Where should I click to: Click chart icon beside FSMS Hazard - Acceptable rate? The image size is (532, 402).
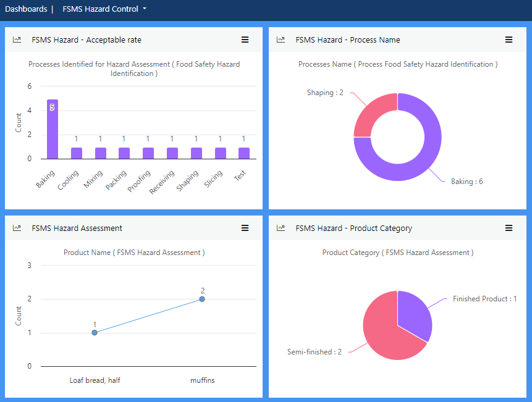point(17,40)
